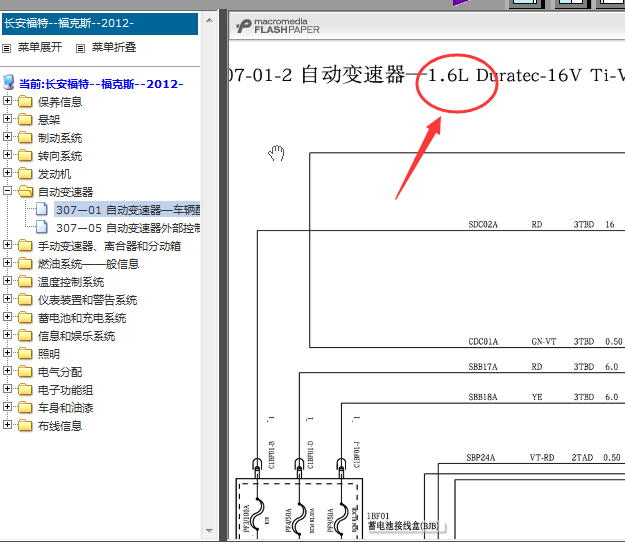Screen dimensions: 625x542
Task: Open the 转向系统 folder label
Action: 60,156
